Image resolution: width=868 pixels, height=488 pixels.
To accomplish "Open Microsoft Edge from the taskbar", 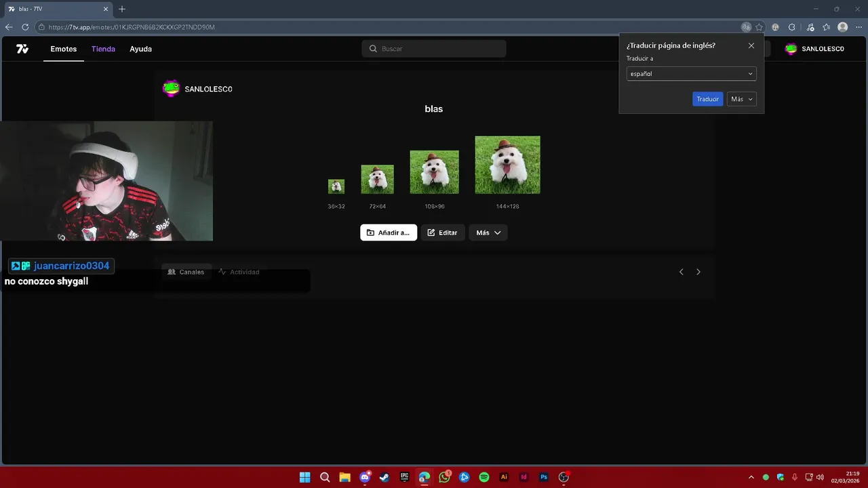I will click(x=425, y=477).
